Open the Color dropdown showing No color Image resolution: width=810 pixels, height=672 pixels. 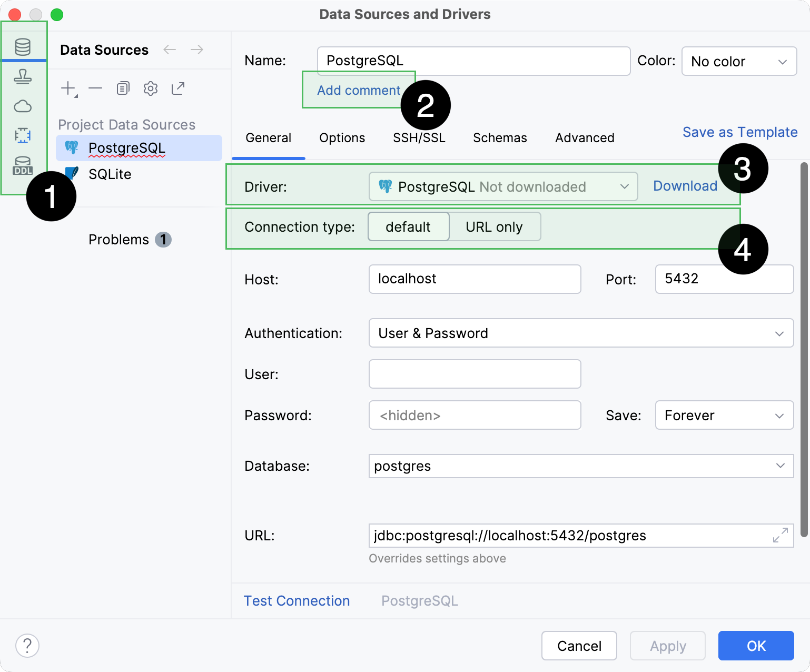point(739,61)
